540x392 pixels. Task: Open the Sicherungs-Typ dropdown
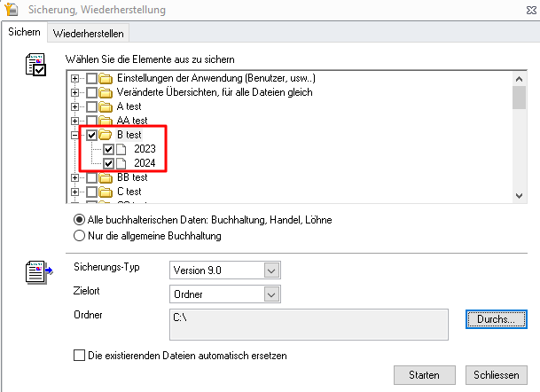click(x=272, y=270)
